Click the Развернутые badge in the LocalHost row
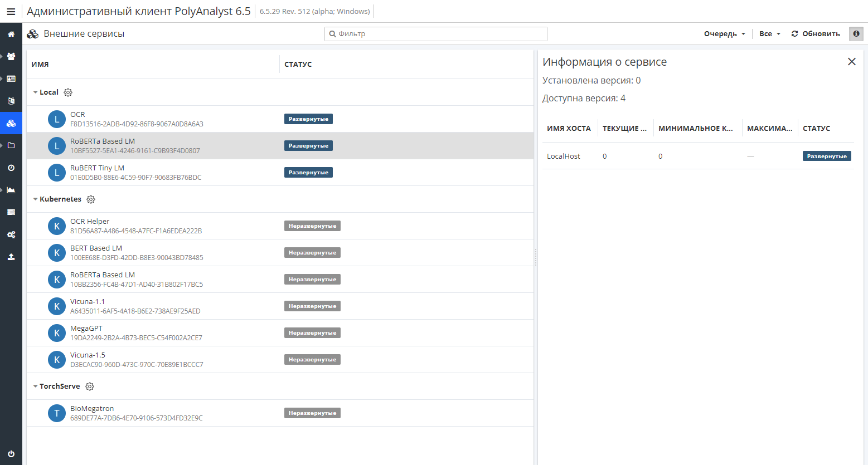The height and width of the screenshot is (465, 868). tap(827, 156)
